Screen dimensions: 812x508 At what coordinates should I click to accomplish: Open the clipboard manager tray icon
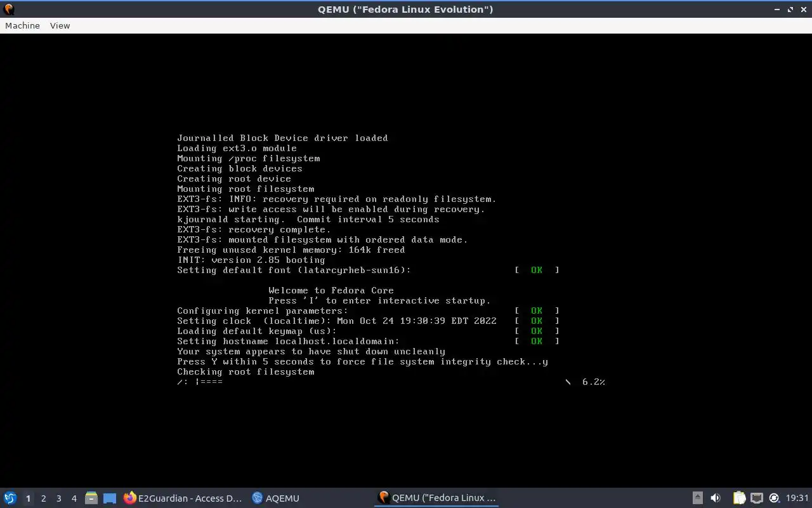[739, 498]
